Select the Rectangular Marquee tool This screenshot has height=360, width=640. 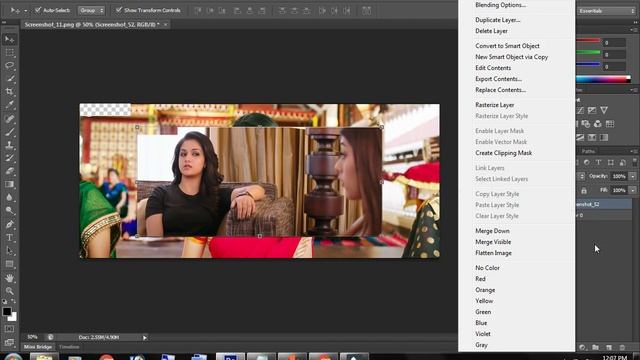pyautogui.click(x=9, y=52)
